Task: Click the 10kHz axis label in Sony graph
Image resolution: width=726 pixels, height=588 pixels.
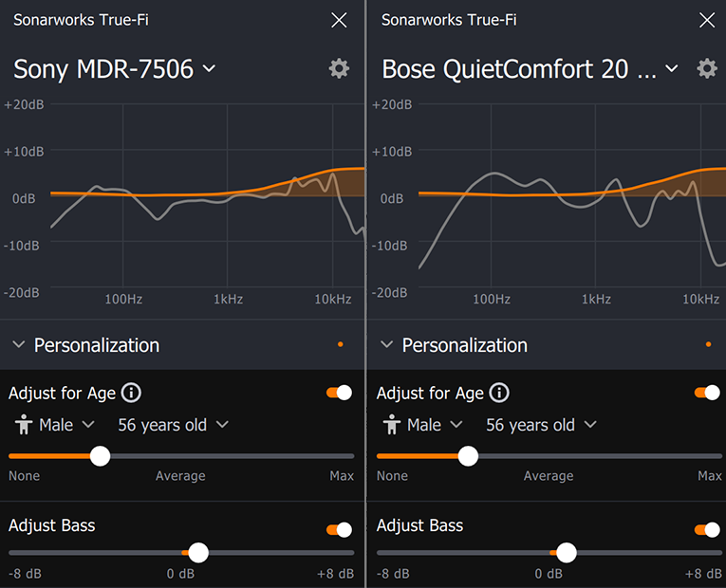Action: [x=333, y=300]
